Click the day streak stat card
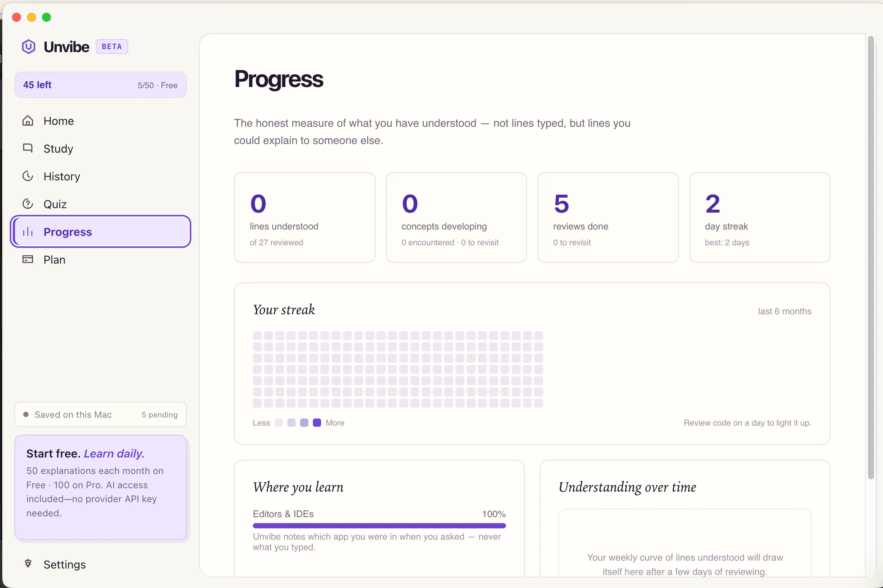The height and width of the screenshot is (588, 883). click(x=760, y=217)
